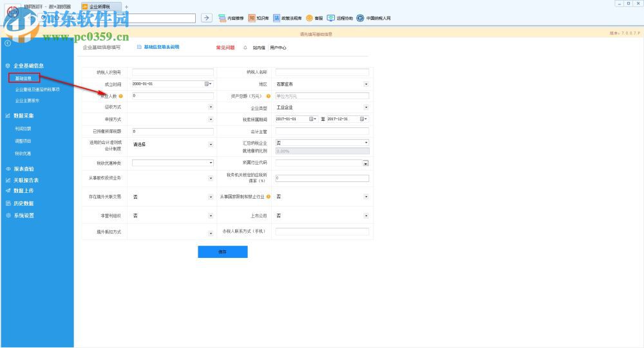
Task: Open the 申报方式 dropdown
Action: click(173, 120)
